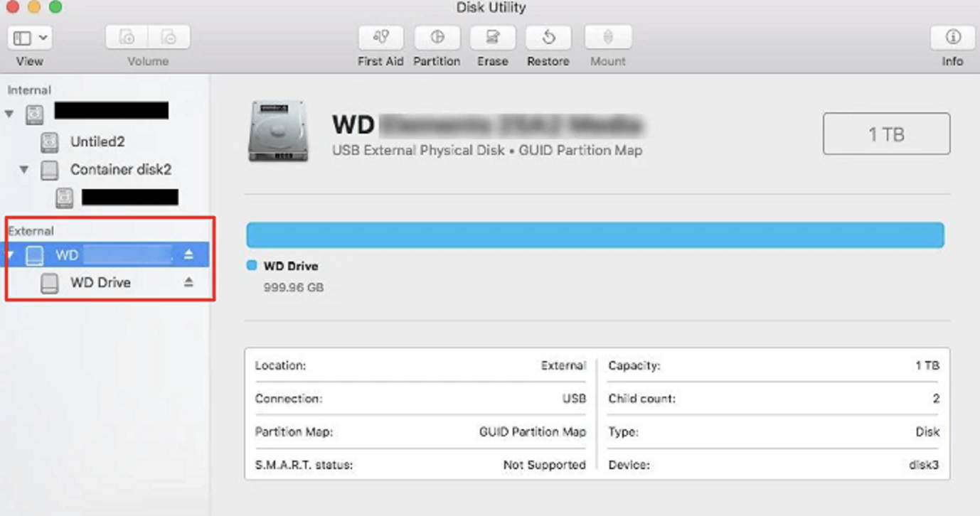Click the add volume icon

(x=127, y=38)
